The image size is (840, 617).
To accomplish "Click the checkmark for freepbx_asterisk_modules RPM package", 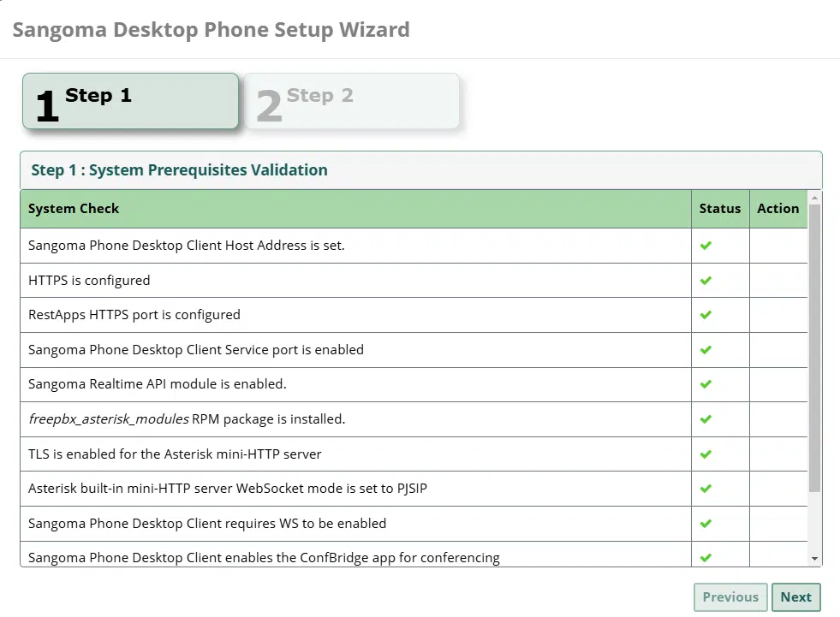I will (x=706, y=418).
